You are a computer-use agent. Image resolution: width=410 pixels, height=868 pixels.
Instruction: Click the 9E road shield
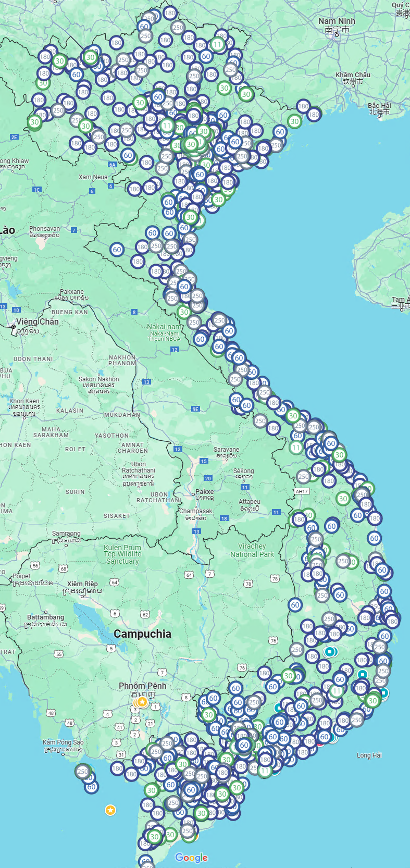tap(195, 409)
